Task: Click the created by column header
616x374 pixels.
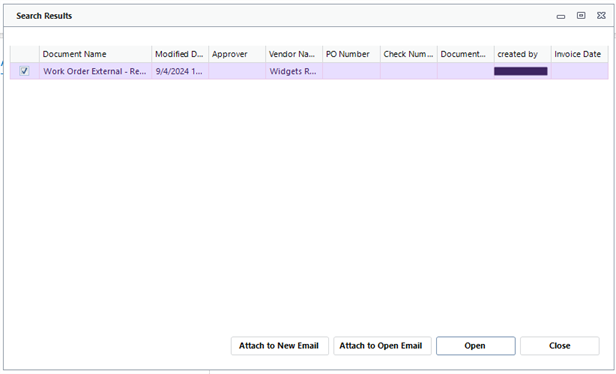Action: click(522, 54)
